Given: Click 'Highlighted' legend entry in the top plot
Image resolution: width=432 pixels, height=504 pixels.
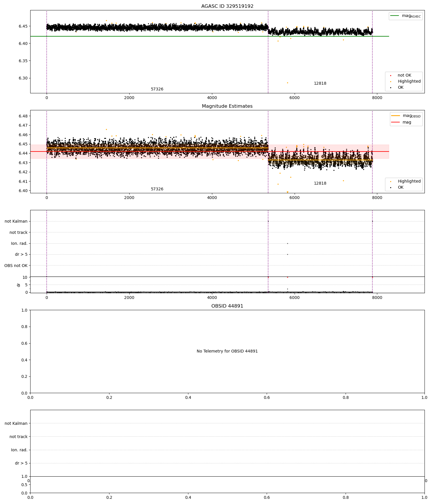Looking at the screenshot, I should 409,82.
